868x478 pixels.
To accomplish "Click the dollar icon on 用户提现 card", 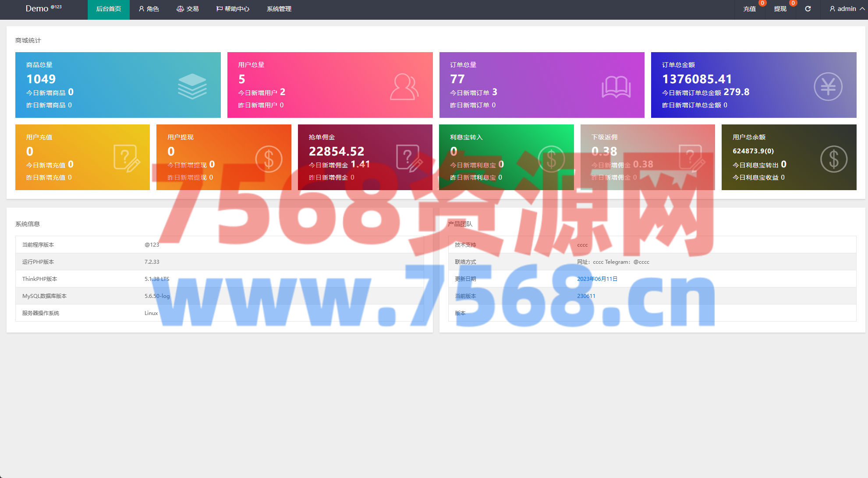I will coord(269,159).
